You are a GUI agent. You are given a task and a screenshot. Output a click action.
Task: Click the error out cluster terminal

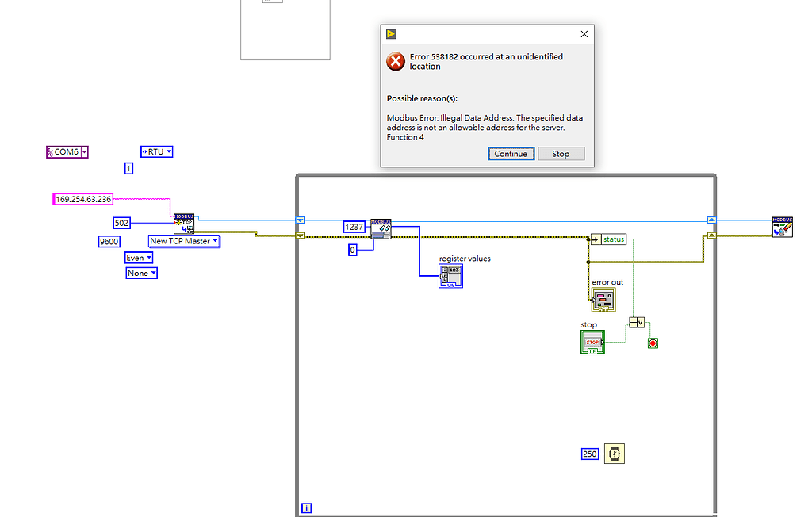click(603, 299)
